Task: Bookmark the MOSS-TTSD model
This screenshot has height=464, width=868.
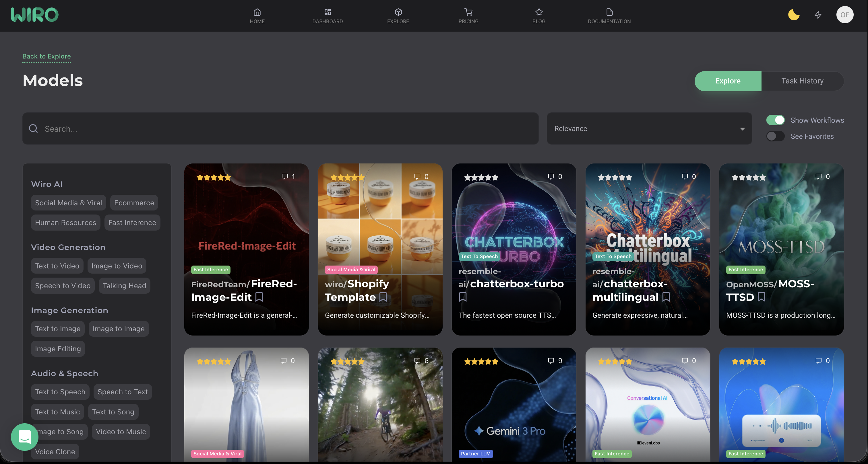Action: pyautogui.click(x=761, y=297)
